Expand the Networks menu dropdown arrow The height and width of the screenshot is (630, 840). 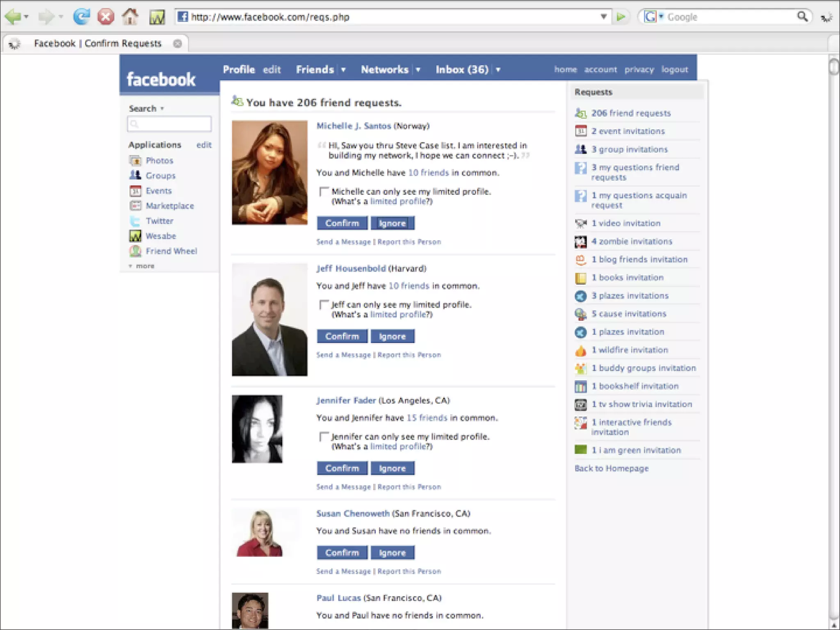pyautogui.click(x=418, y=70)
